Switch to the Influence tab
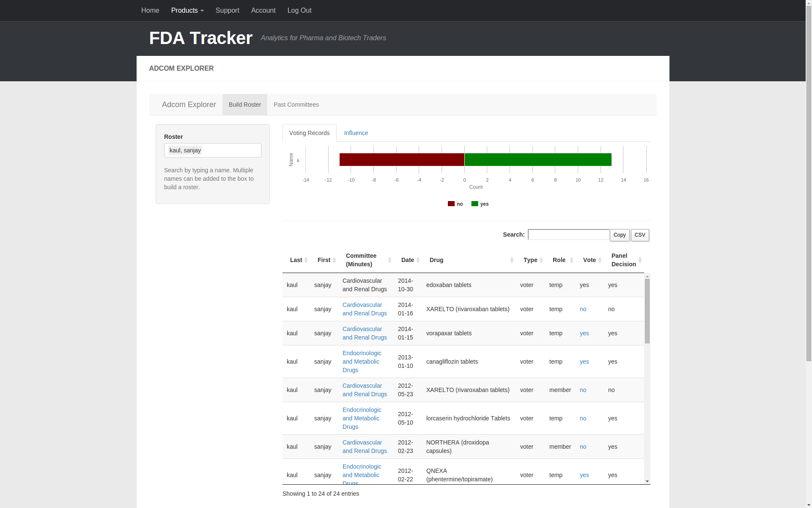Screen dimensions: 812x508 pos(356,133)
